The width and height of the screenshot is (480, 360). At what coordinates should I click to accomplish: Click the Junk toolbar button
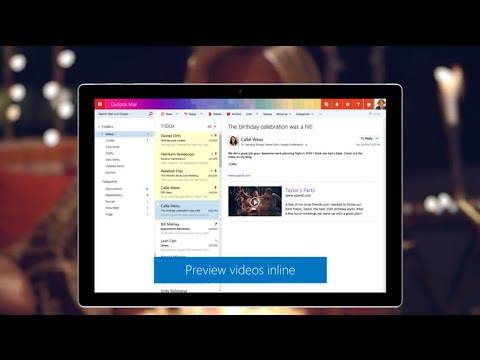(x=249, y=114)
